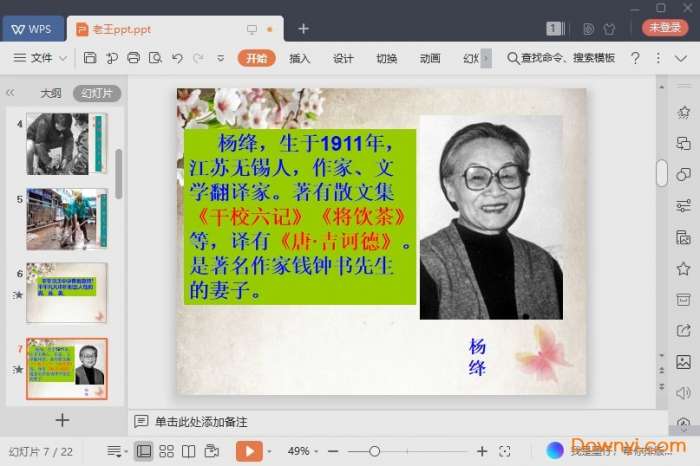Open the notes layout dropdown in status bar
The width and height of the screenshot is (700, 466).
[117, 451]
